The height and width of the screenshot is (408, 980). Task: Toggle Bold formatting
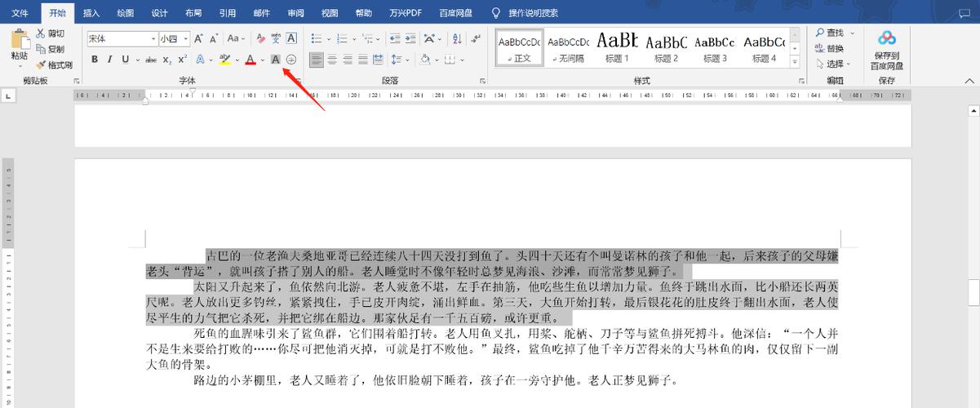95,60
